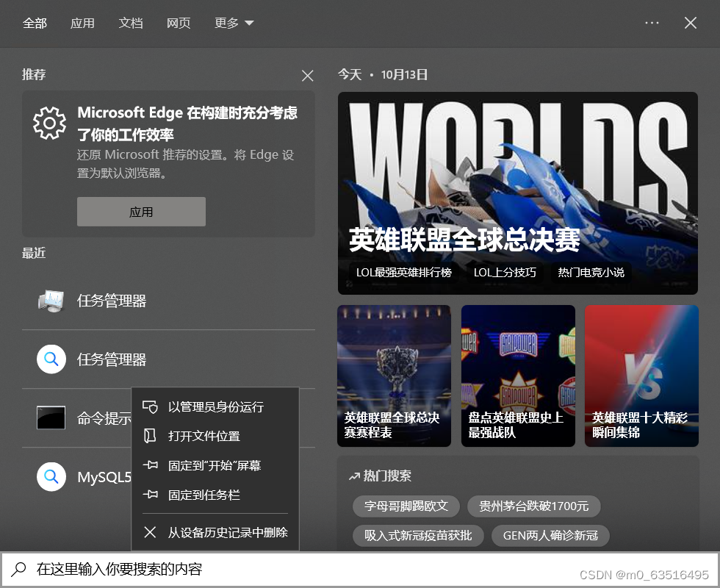Open the three-dot options menu
Screen dimensions: 720x588
pyautogui.click(x=652, y=23)
